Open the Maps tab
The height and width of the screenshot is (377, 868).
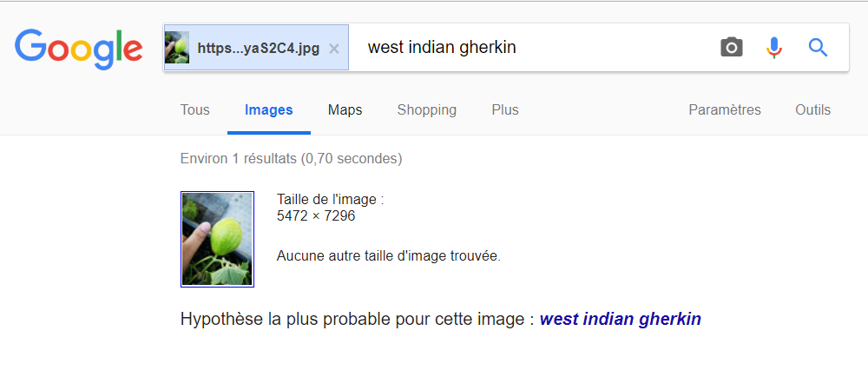(345, 110)
